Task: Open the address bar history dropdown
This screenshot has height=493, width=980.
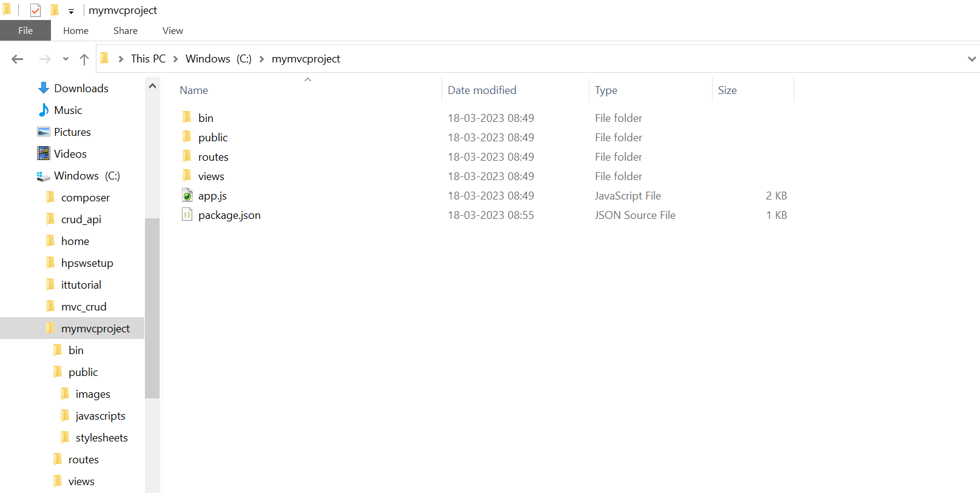Action: pyautogui.click(x=972, y=59)
